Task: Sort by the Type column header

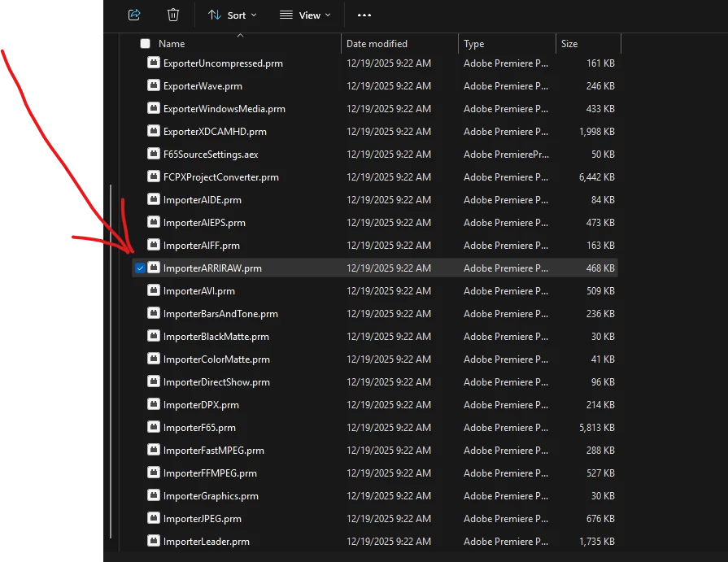Action: 473,44
